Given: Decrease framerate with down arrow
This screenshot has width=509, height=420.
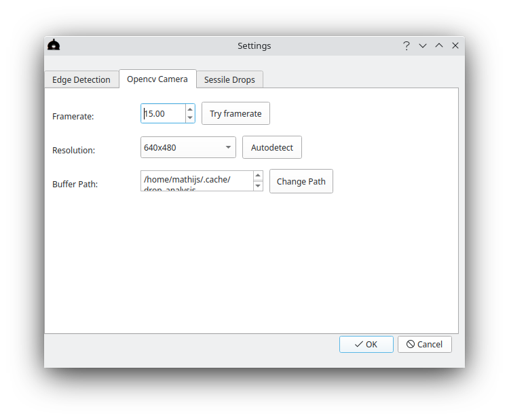Looking at the screenshot, I should click(190, 117).
